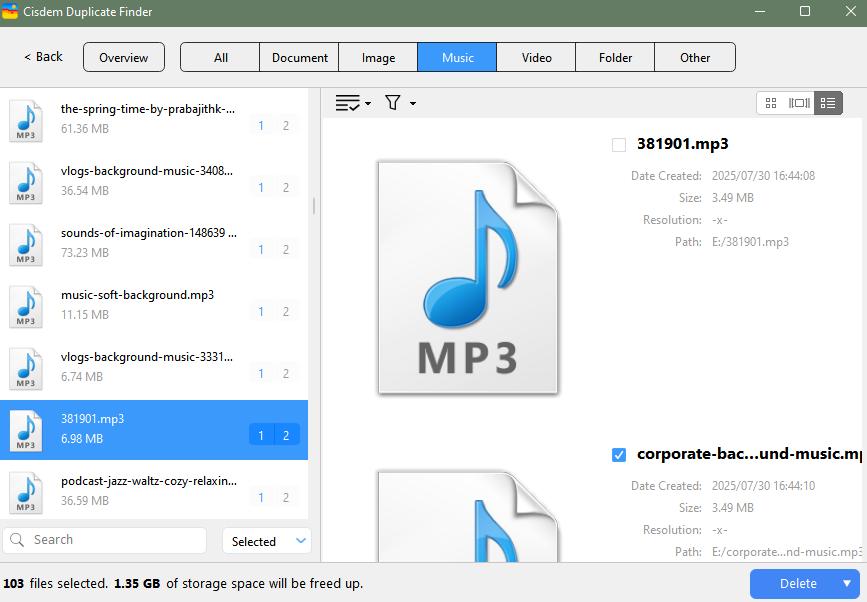Open the Document category tab
Screen dimensions: 867x602
299,57
